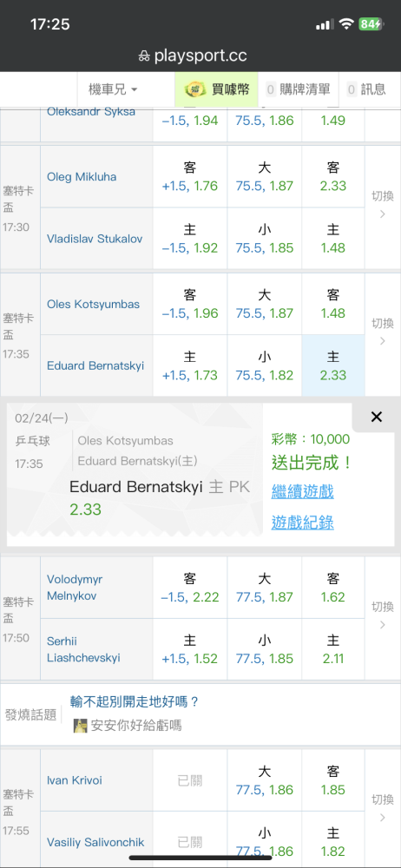Open the 訊息 messages tab
This screenshot has height=868, width=401.
click(x=366, y=89)
